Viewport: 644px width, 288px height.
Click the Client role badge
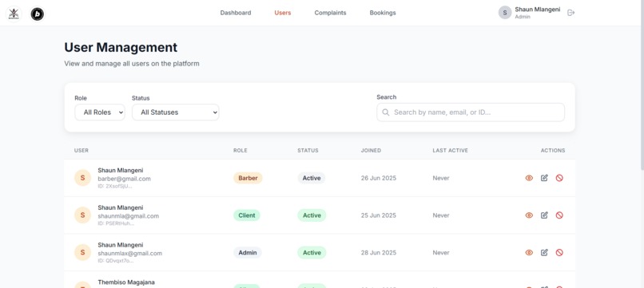[247, 215]
